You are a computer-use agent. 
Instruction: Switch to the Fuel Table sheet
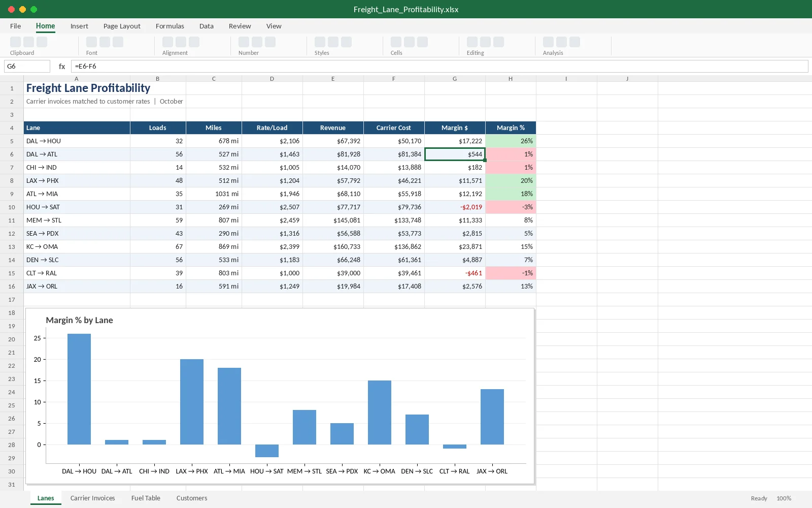pyautogui.click(x=146, y=498)
